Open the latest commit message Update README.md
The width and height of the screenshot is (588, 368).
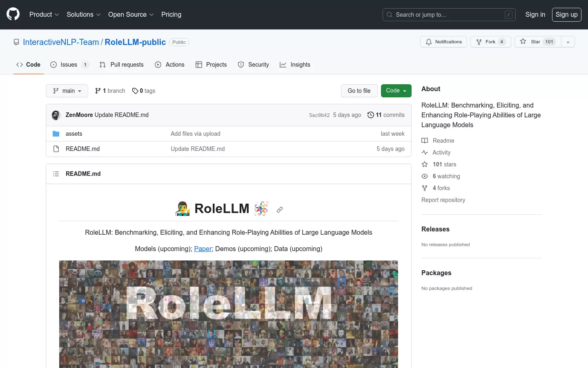tap(122, 115)
